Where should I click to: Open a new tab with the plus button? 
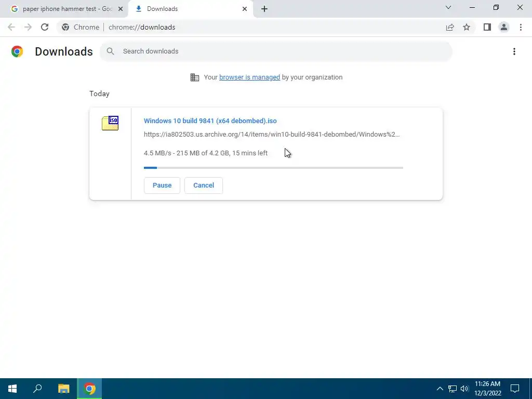(264, 9)
